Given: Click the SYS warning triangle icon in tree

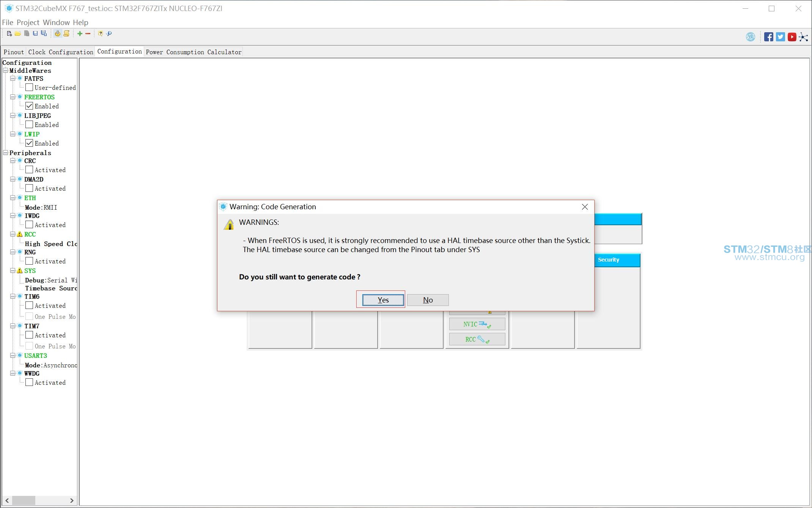Looking at the screenshot, I should [20, 271].
